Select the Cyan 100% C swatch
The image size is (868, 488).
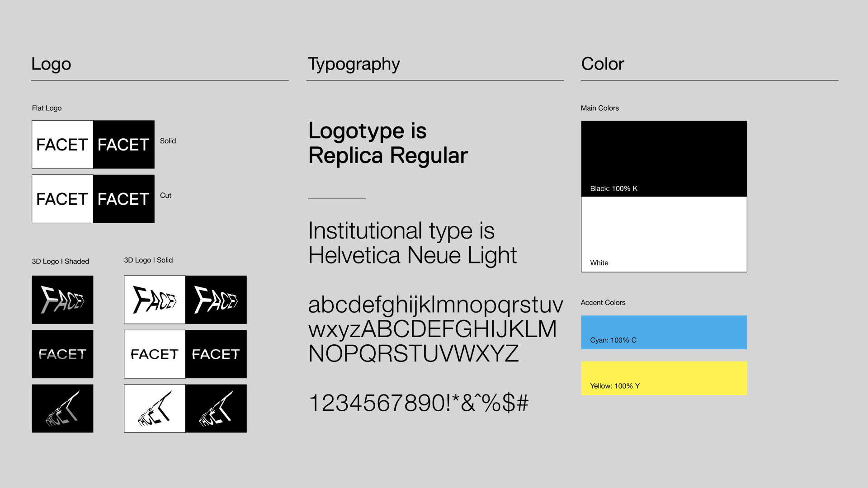(664, 332)
